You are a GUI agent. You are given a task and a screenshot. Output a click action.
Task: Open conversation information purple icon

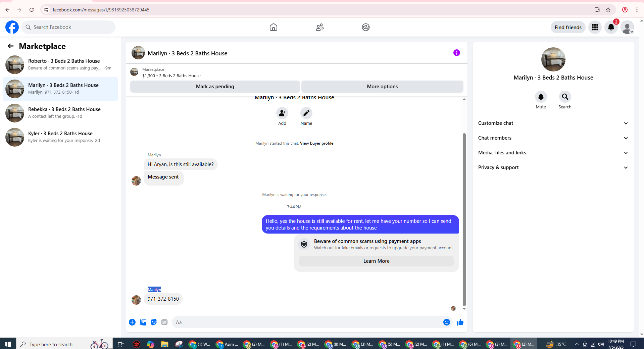point(456,53)
